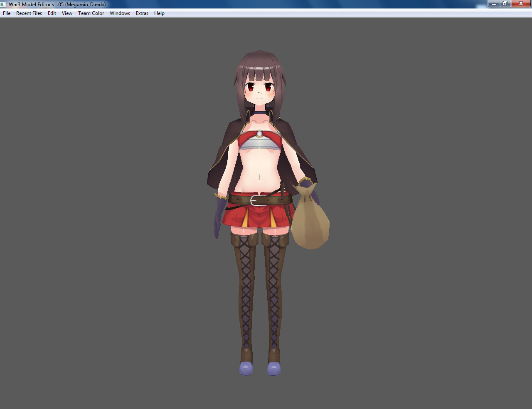This screenshot has width=532, height=409.
Task: Restore down the War3 Model Editor window
Action: coord(505,4)
